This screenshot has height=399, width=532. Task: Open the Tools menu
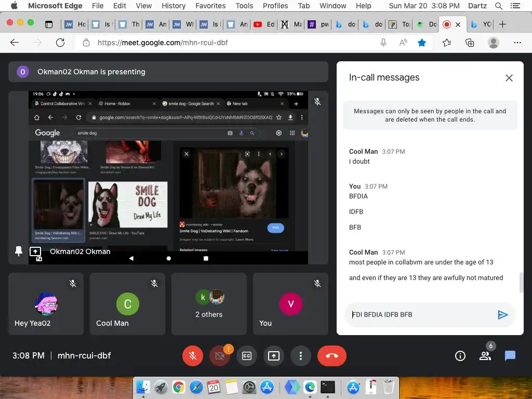pyautogui.click(x=244, y=6)
